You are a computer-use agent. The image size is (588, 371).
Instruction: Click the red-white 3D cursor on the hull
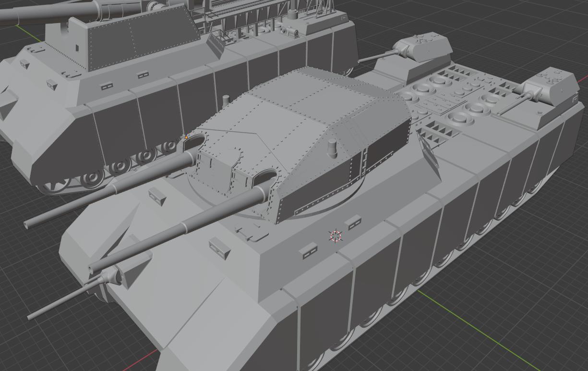(x=336, y=236)
